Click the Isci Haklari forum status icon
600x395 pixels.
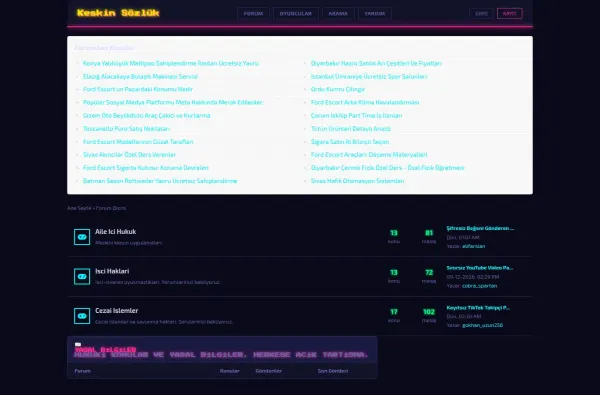coord(82,276)
